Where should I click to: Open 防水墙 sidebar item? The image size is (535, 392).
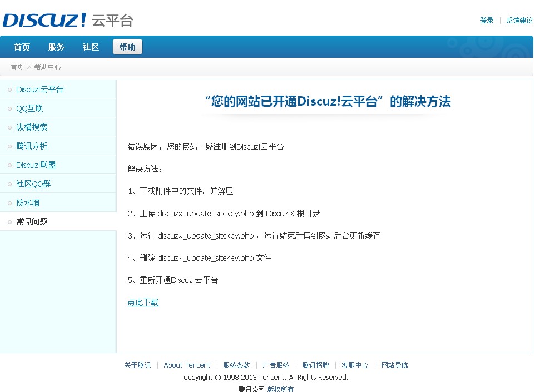(x=28, y=202)
